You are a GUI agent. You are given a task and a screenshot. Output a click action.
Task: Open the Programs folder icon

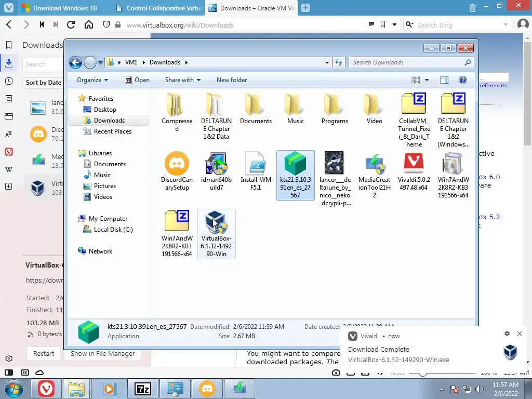coord(335,109)
